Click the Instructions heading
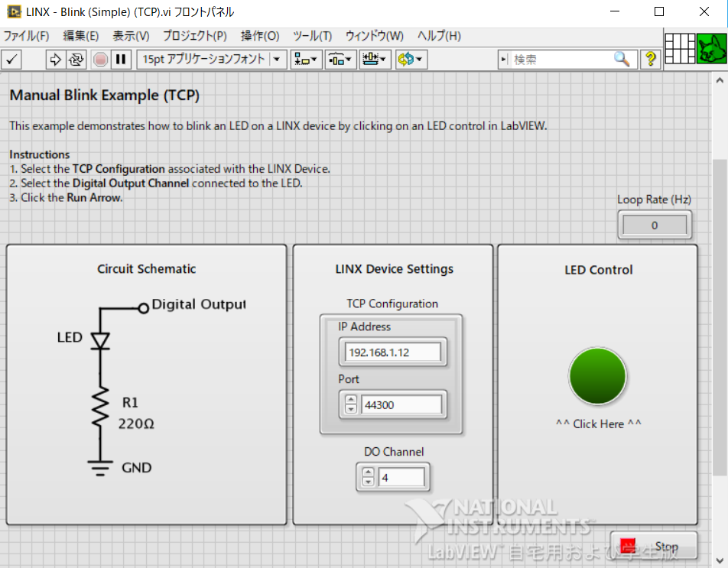728x568 pixels. tap(40, 154)
